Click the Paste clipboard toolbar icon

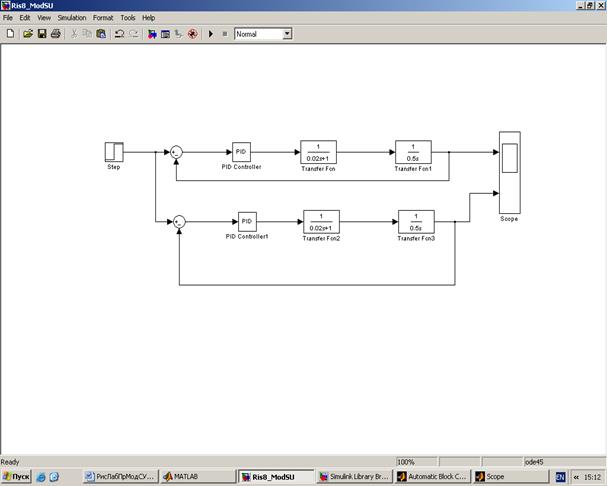coord(101,34)
